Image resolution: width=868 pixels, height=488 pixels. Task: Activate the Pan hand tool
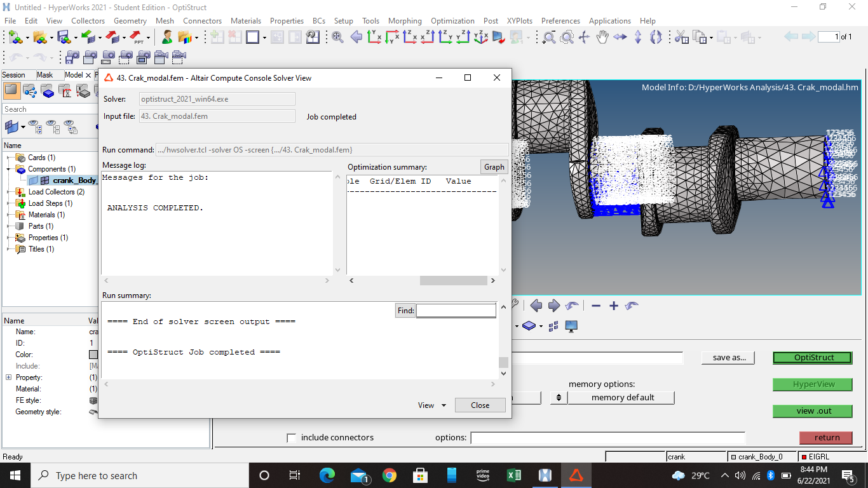[x=602, y=37]
